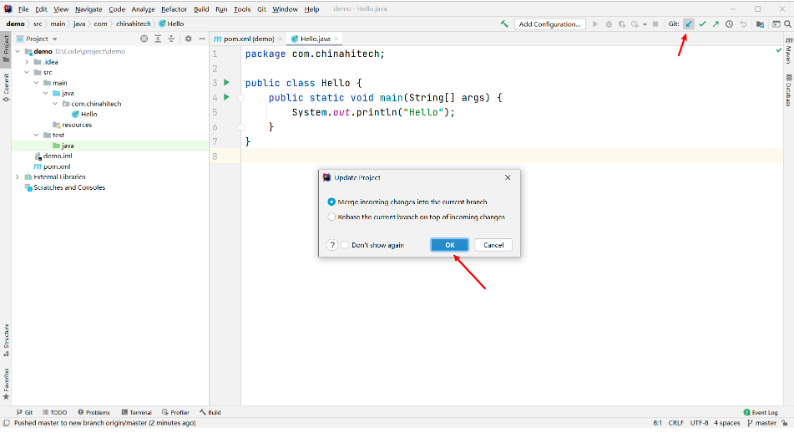Click the UTF-8 encoding indicator

[x=699, y=422]
